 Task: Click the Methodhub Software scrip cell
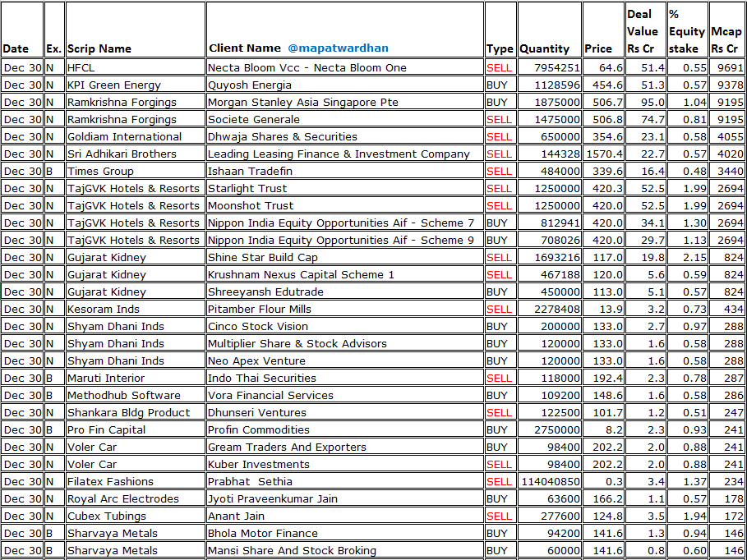[136, 395]
